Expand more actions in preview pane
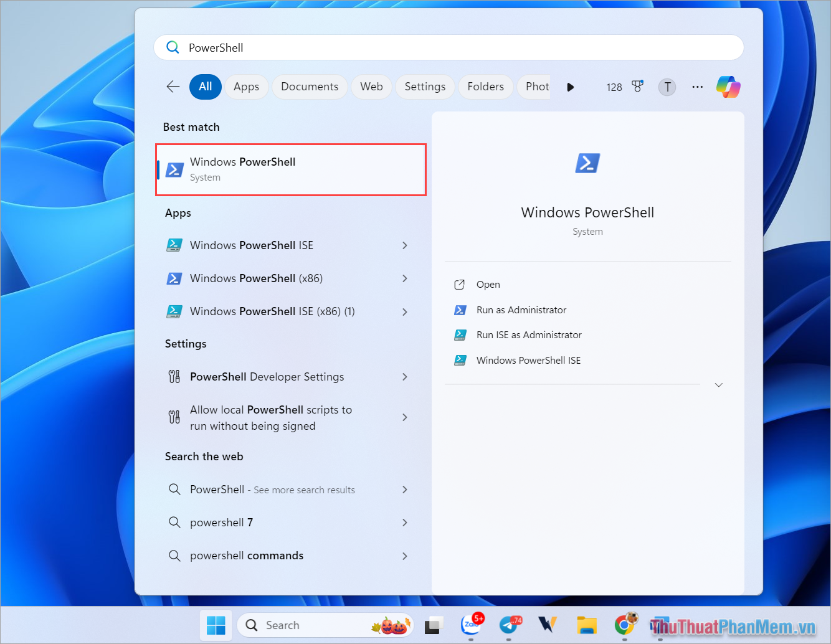 718,385
